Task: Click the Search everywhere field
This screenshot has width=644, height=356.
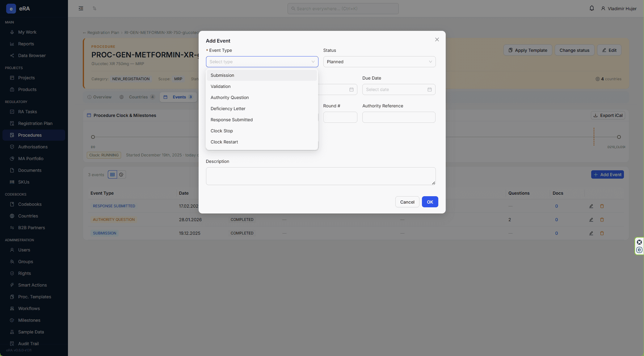Action: click(x=343, y=9)
